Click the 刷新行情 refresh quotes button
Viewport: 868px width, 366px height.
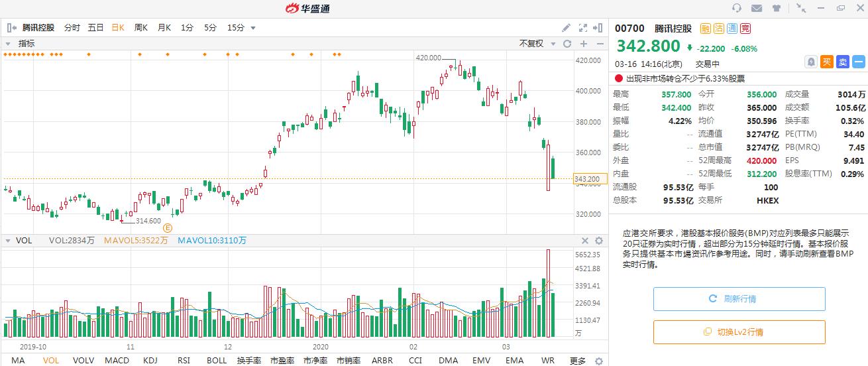click(x=739, y=299)
